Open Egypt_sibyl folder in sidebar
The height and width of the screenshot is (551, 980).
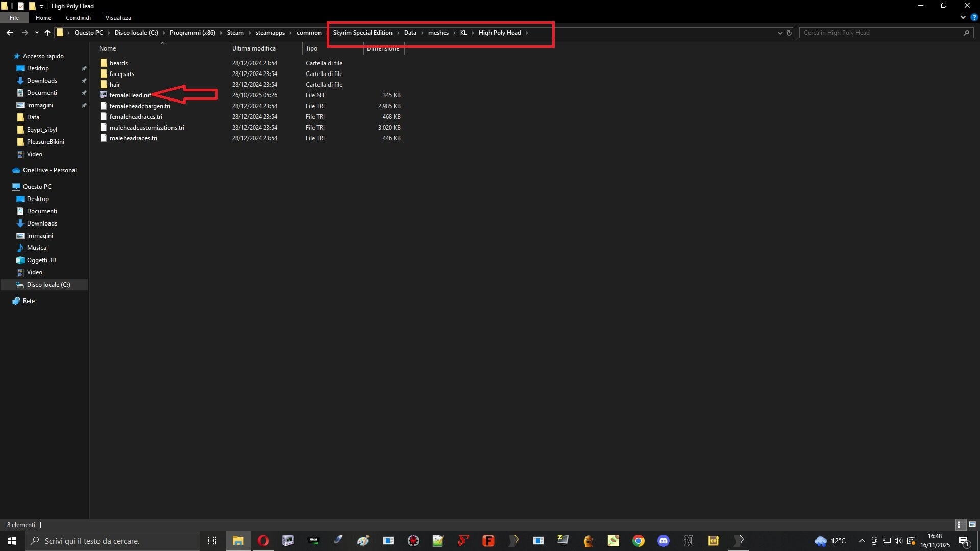(x=42, y=130)
